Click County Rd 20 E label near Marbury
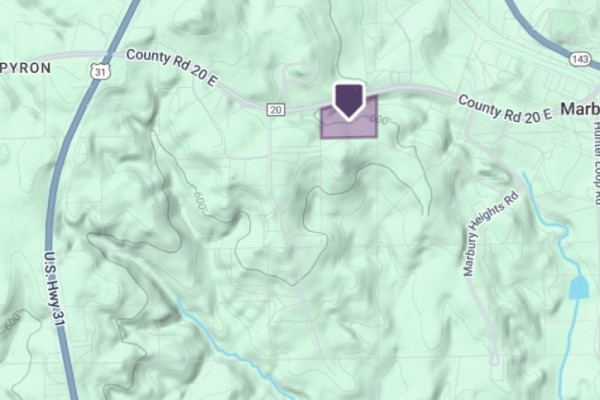600x400 pixels. point(504,109)
